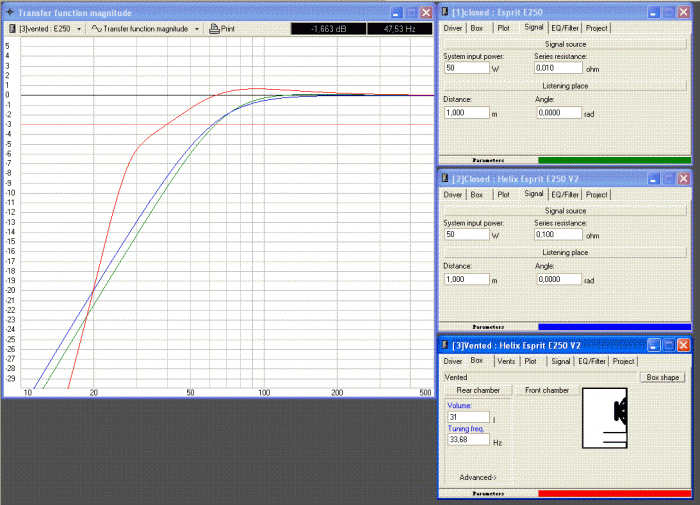Click the Print icon in graph toolbar
Viewport: 700px width, 505px height.
214,29
